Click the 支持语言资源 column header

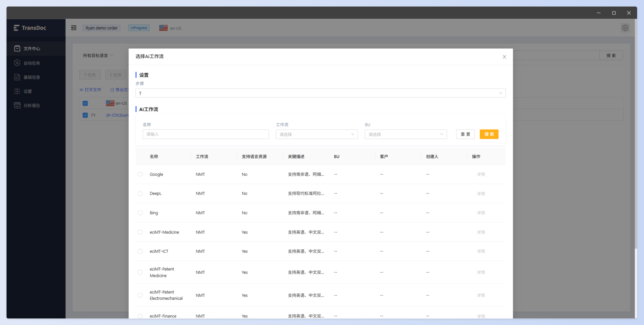(x=254, y=157)
